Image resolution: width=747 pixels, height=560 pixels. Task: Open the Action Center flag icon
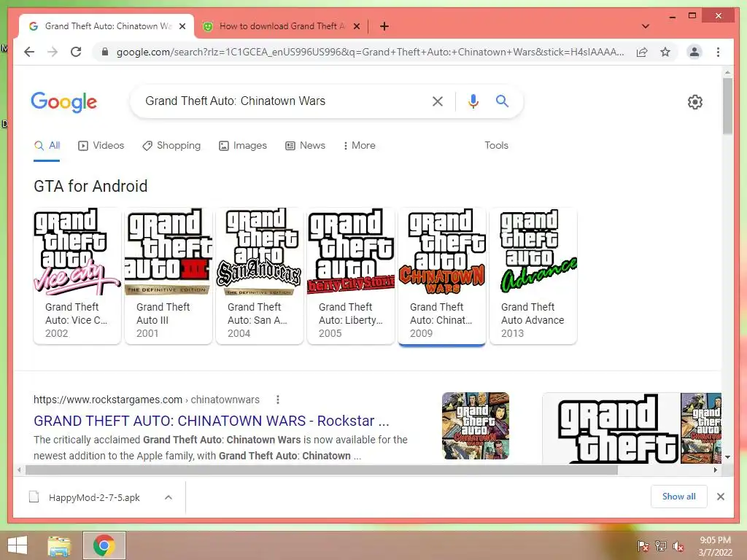coord(643,546)
